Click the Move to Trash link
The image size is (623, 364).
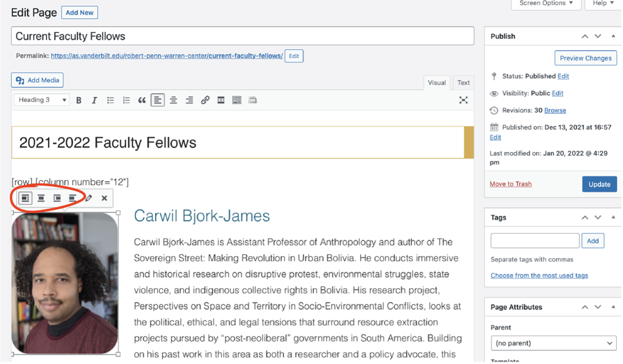click(511, 184)
